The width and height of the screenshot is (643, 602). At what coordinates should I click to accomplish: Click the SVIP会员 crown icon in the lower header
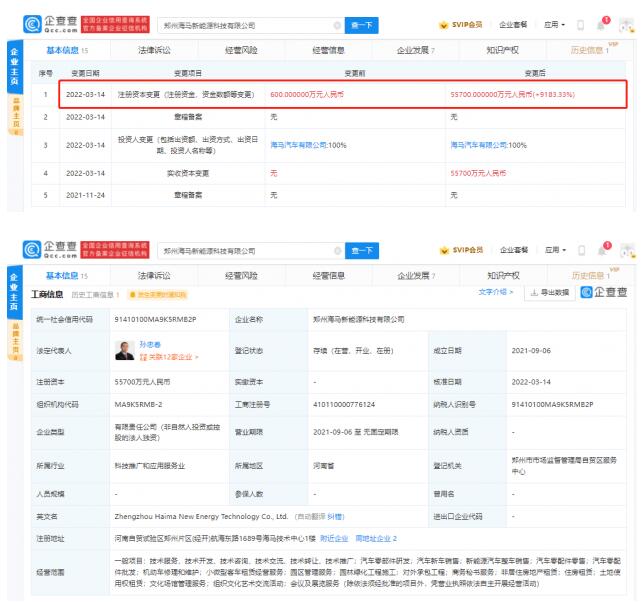[x=445, y=250]
